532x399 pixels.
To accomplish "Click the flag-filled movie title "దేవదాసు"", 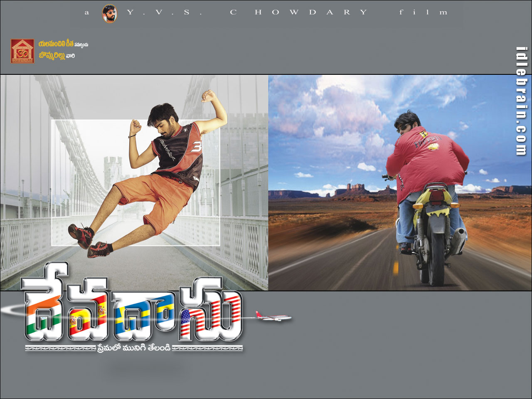I will point(132,303).
